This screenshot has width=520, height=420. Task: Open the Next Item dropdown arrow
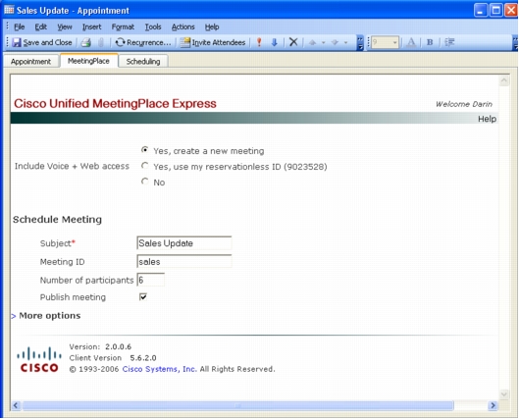click(x=345, y=42)
